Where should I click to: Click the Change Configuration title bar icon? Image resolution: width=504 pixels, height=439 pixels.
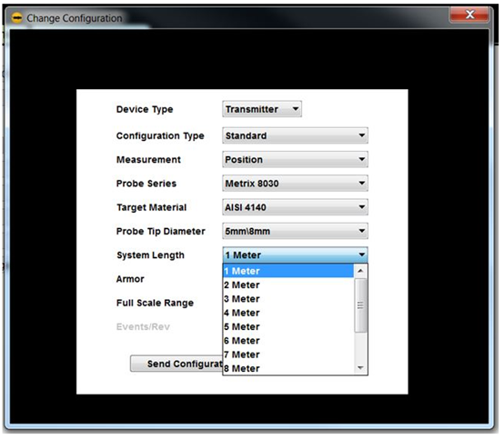tap(16, 18)
